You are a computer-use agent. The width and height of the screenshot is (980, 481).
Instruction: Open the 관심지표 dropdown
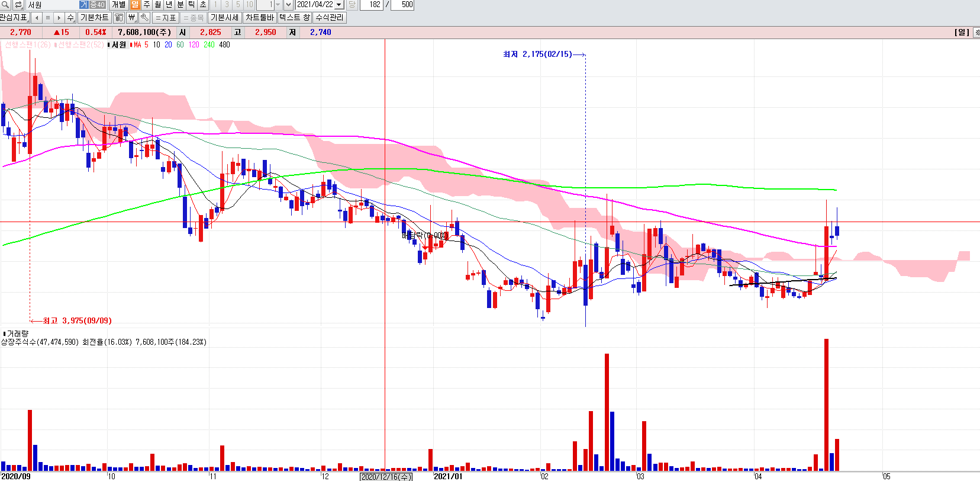[14, 18]
